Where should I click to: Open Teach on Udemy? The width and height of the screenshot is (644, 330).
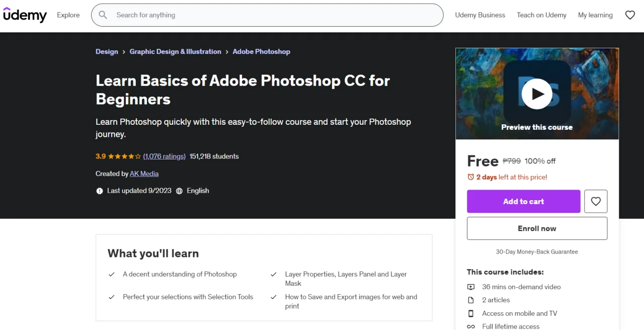click(541, 15)
